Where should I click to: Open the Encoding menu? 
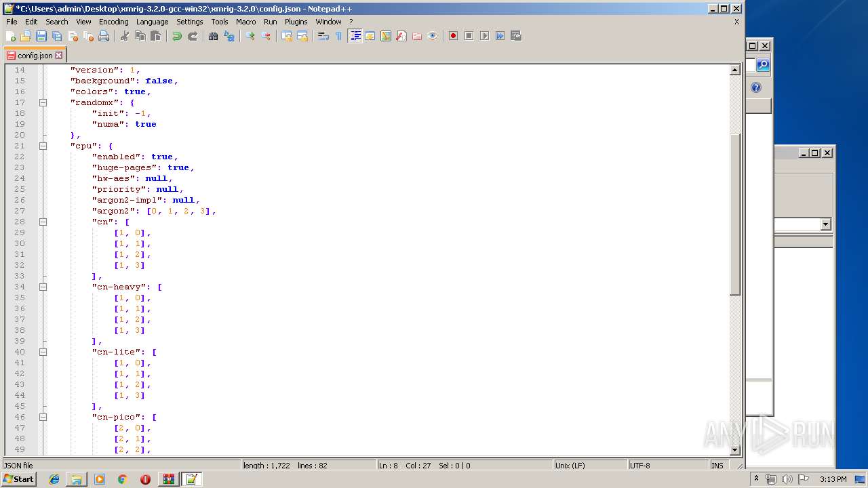(113, 22)
